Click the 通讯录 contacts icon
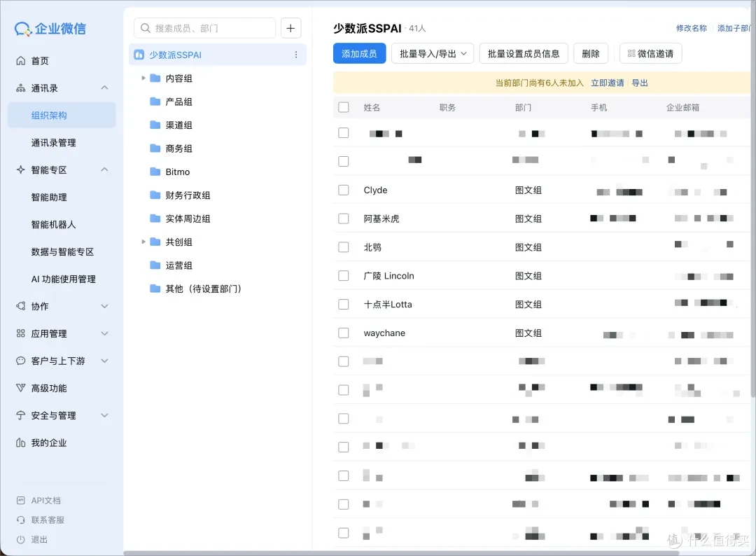Viewport: 756px width, 556px height. 21,88
